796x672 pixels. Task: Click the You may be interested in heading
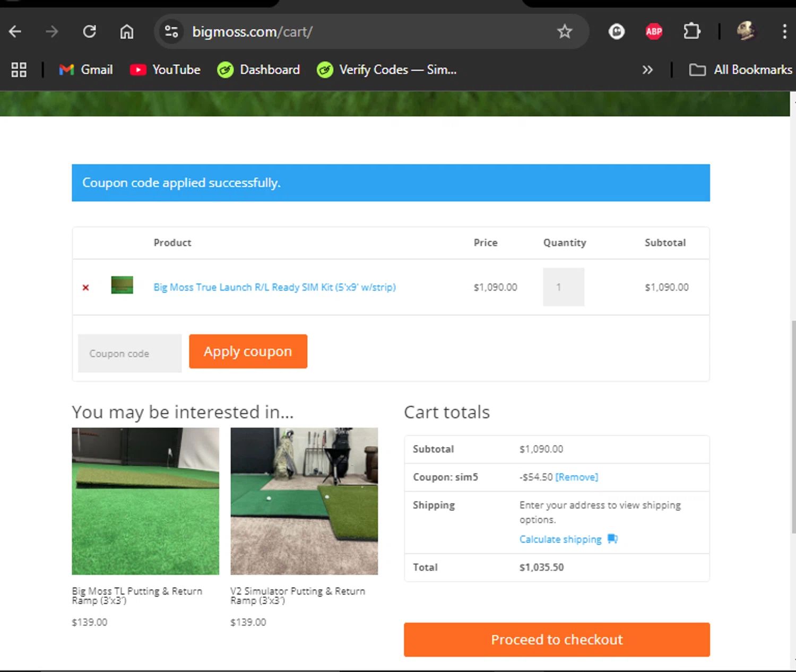click(183, 412)
